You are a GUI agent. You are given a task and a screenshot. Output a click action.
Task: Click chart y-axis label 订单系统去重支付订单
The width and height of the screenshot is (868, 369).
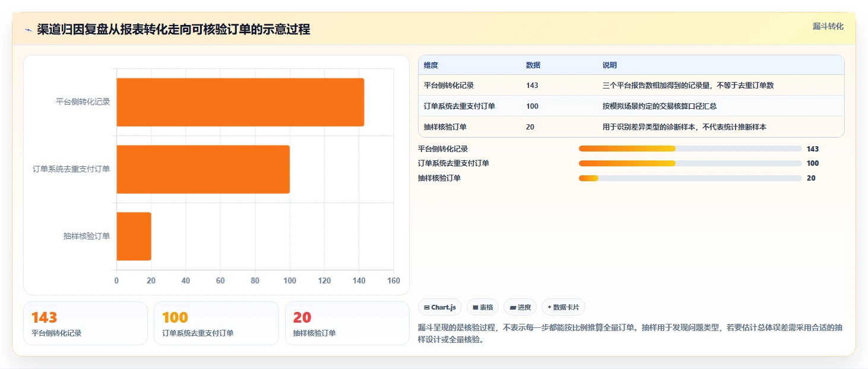(71, 169)
